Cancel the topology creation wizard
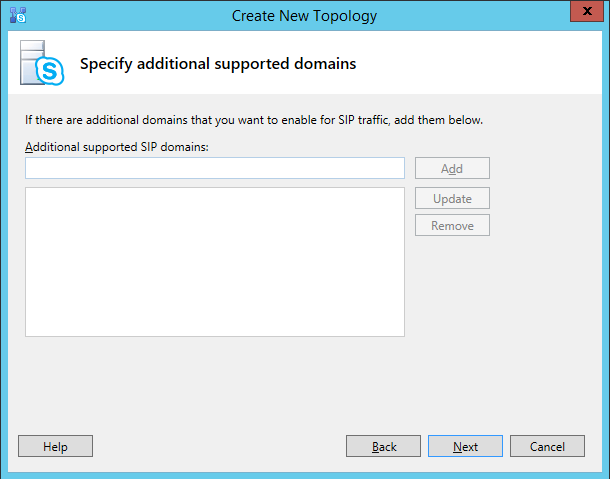The height and width of the screenshot is (479, 610). click(547, 446)
